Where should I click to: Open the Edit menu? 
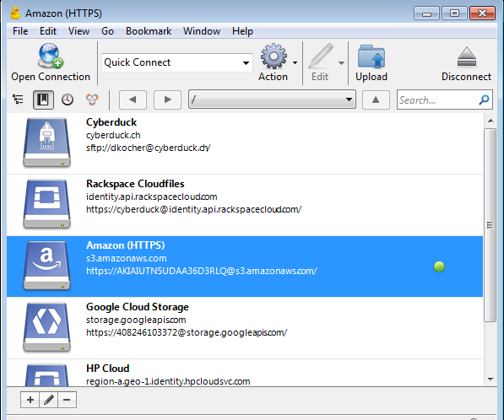tap(48, 31)
